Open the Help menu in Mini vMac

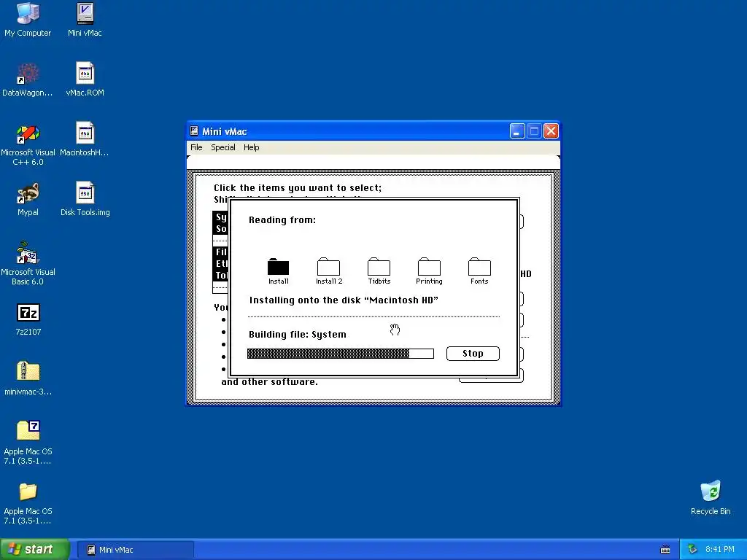[x=251, y=147]
